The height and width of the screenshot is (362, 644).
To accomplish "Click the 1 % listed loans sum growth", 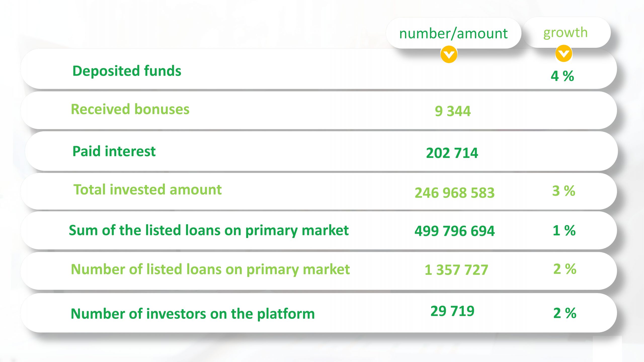I will coord(564,231).
